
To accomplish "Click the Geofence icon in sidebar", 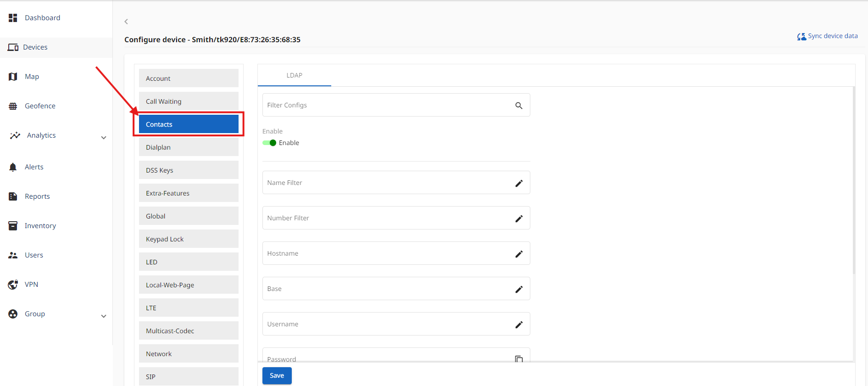I will pyautogui.click(x=13, y=106).
